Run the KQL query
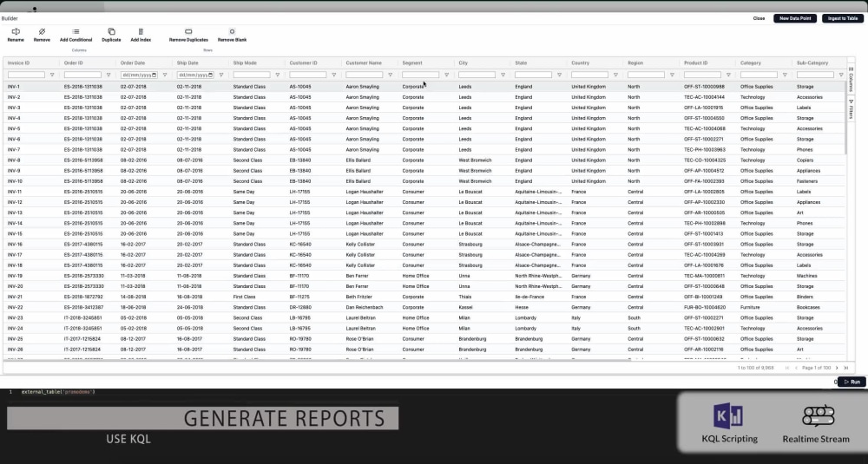This screenshot has width=868, height=464. coord(852,382)
